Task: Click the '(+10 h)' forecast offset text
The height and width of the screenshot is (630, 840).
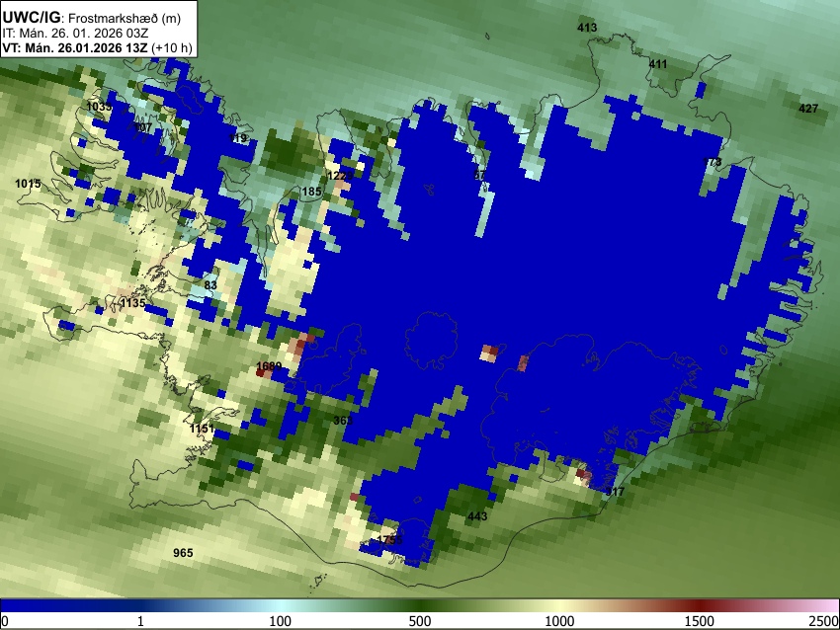Action: (171, 47)
